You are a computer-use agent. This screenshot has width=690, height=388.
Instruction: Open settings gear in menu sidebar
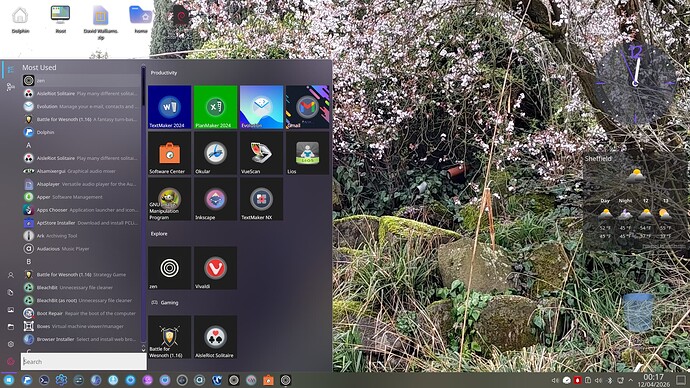(x=11, y=344)
